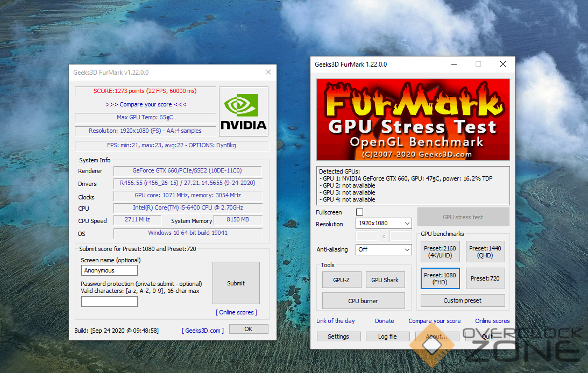Open the GPU Shark tool
The image size is (588, 373).
tap(385, 279)
